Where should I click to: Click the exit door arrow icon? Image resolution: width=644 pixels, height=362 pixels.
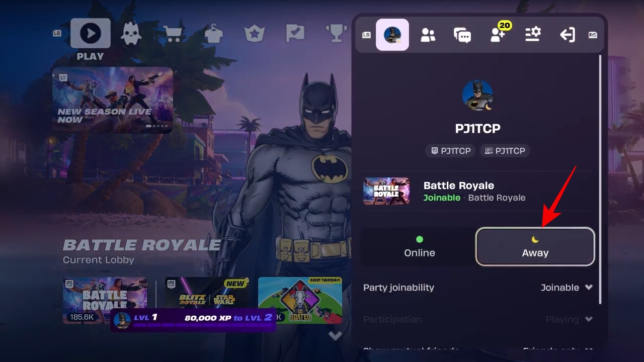(x=568, y=35)
